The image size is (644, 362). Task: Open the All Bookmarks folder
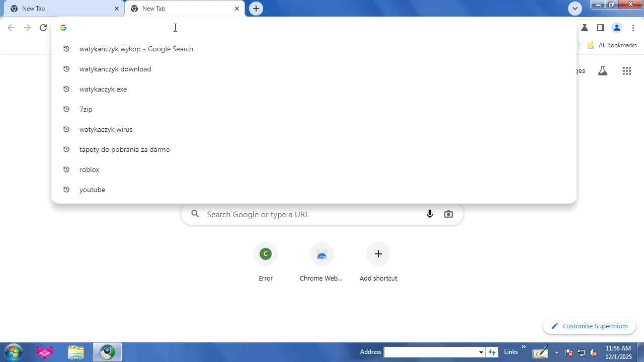612,45
